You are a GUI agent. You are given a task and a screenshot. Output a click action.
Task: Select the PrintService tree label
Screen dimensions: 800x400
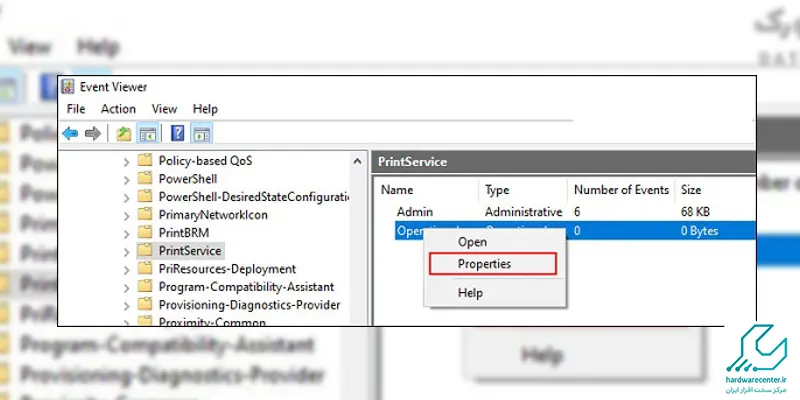pyautogui.click(x=190, y=251)
